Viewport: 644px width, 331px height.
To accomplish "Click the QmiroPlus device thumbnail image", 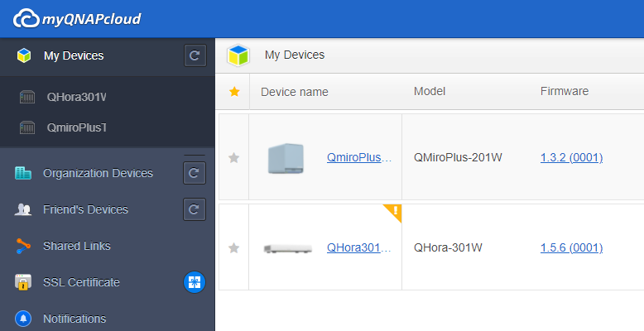I will (286, 159).
